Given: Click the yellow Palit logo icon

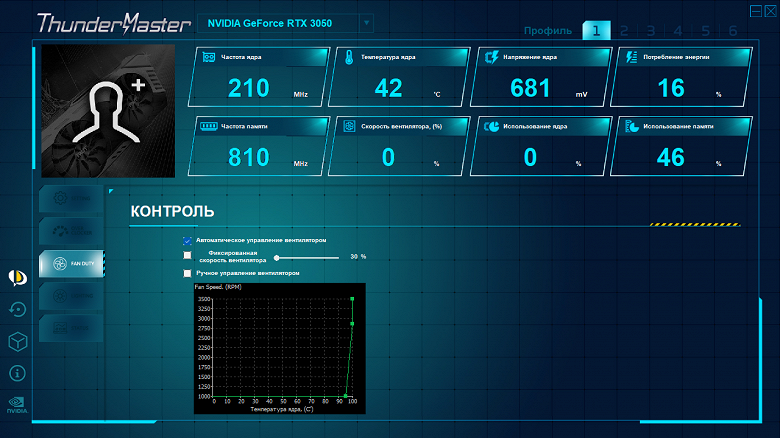Looking at the screenshot, I should click(17, 277).
